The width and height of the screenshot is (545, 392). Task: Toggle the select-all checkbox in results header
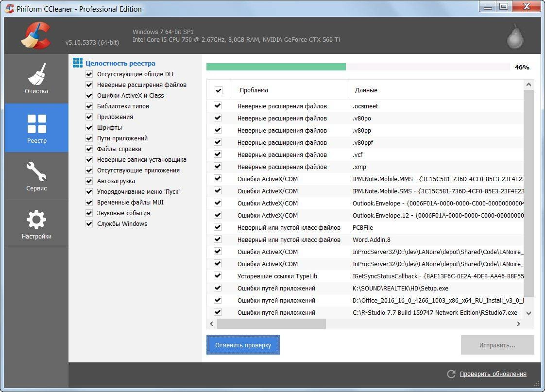coord(218,90)
